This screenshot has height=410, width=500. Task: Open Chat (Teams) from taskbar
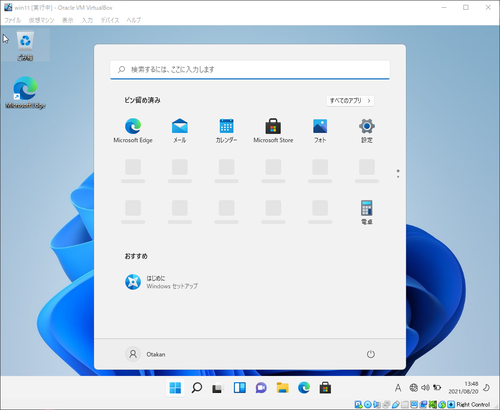tap(261, 388)
